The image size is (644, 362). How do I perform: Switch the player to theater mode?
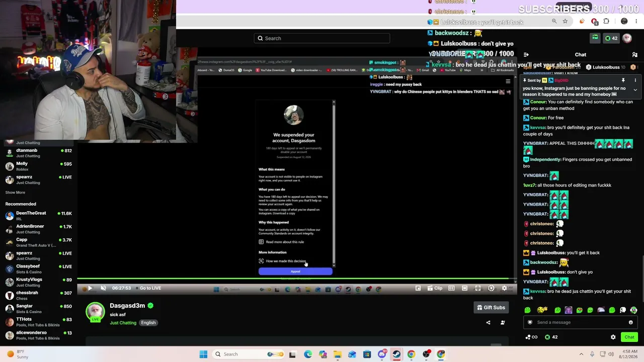click(x=464, y=288)
